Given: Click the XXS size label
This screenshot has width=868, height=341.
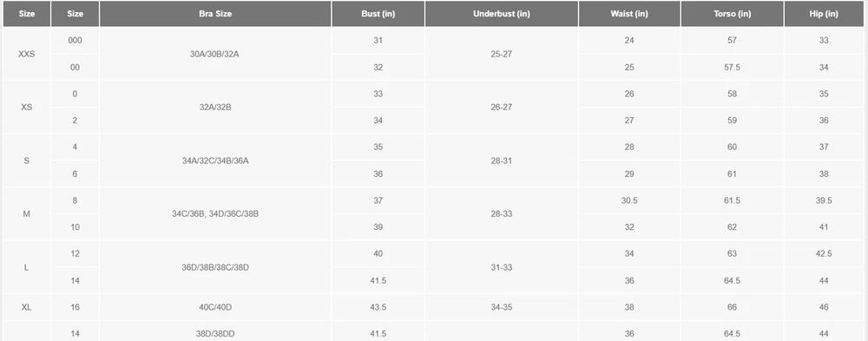Looking at the screenshot, I should coord(27,55).
